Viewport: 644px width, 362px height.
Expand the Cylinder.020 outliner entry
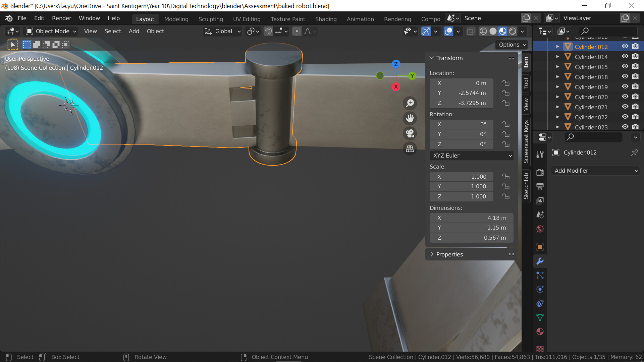[x=558, y=97]
